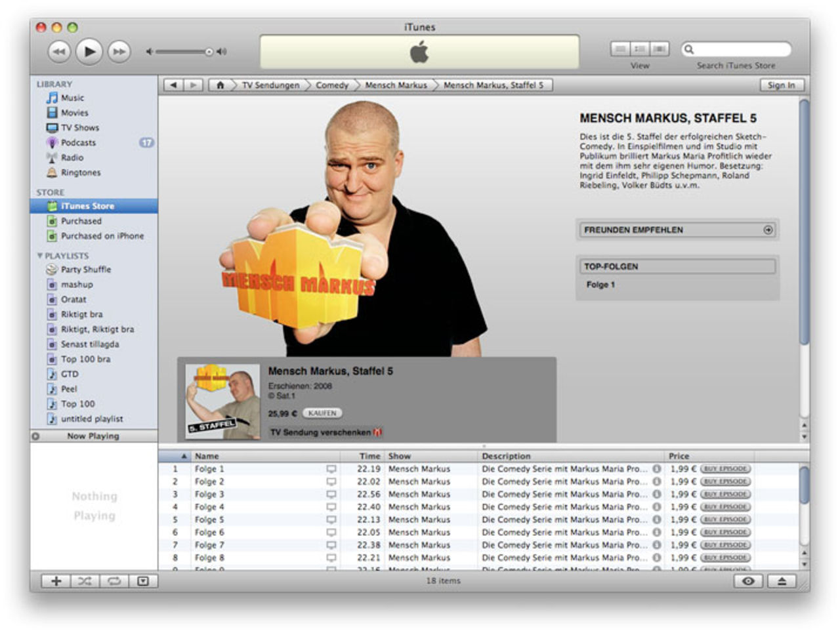Viewport: 840px width, 633px height.
Task: Open Podcasts in the library sidebar
Action: (78, 142)
